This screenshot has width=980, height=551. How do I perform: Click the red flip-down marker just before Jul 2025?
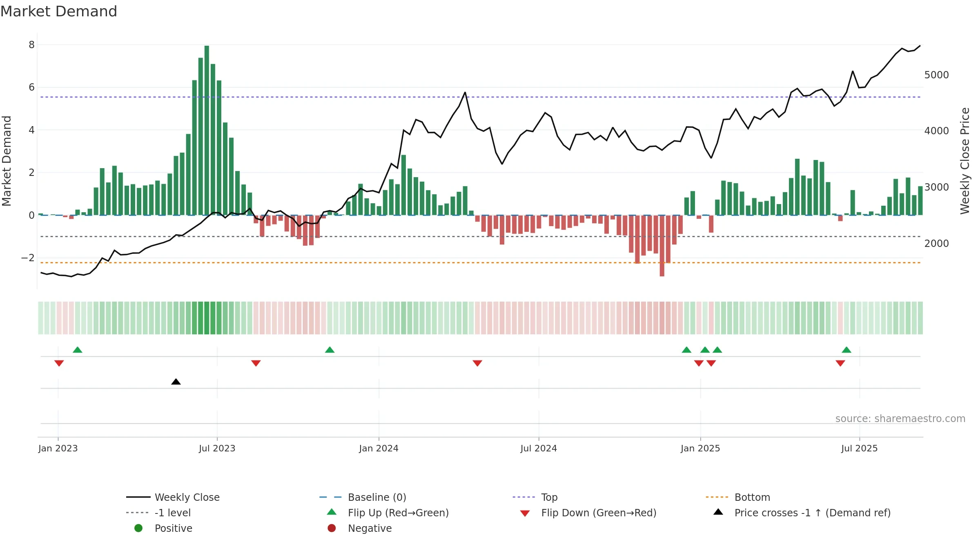coord(840,363)
